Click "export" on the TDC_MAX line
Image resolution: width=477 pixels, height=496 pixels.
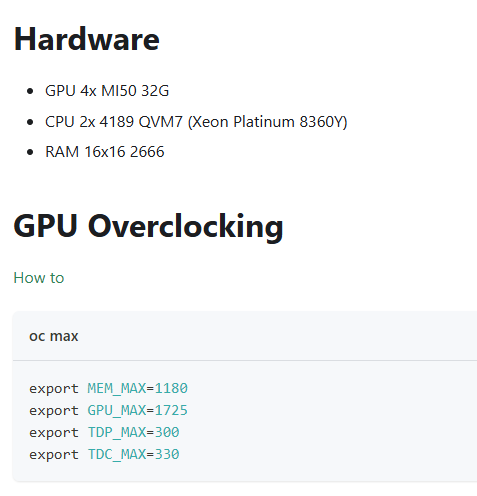(54, 455)
